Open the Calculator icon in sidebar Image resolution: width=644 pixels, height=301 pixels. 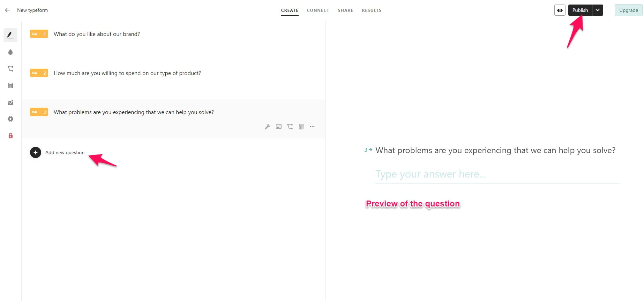click(x=10, y=85)
